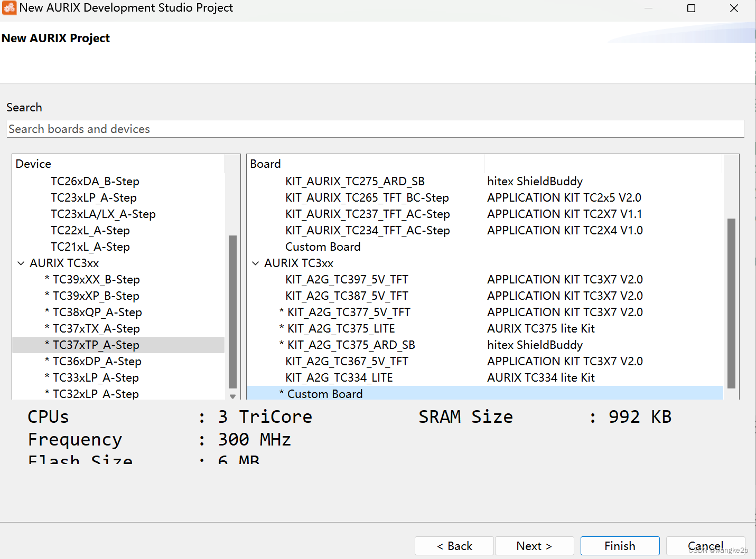Viewport: 756px width, 559px height.
Task: Click APPLICATION KIT TC2x5 V2.0 description
Action: 564,197
